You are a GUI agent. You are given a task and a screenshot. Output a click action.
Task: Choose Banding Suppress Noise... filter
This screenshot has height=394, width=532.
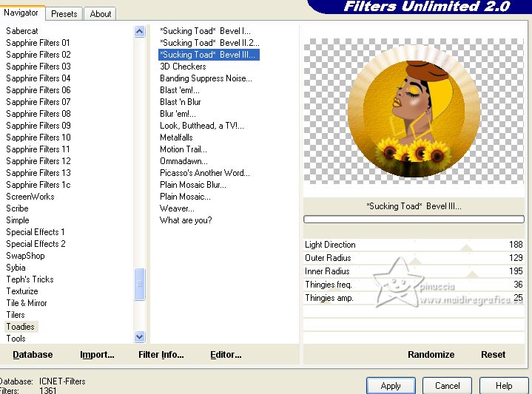(x=206, y=78)
